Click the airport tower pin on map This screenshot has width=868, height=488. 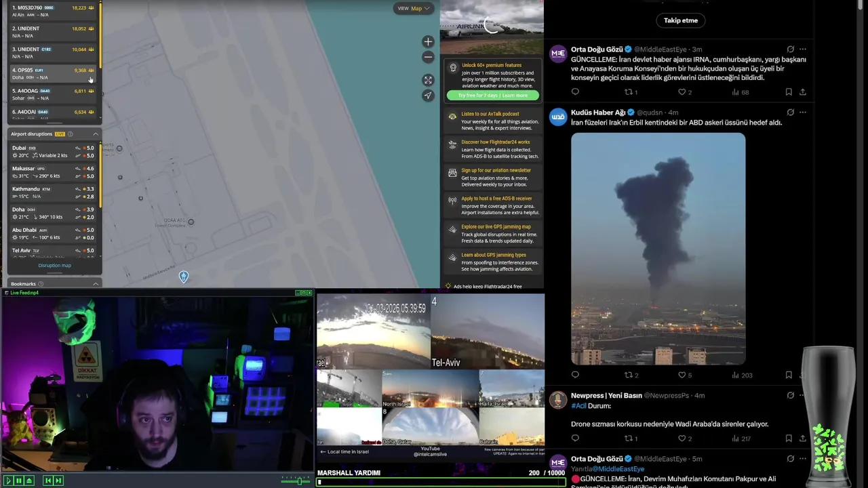click(183, 277)
